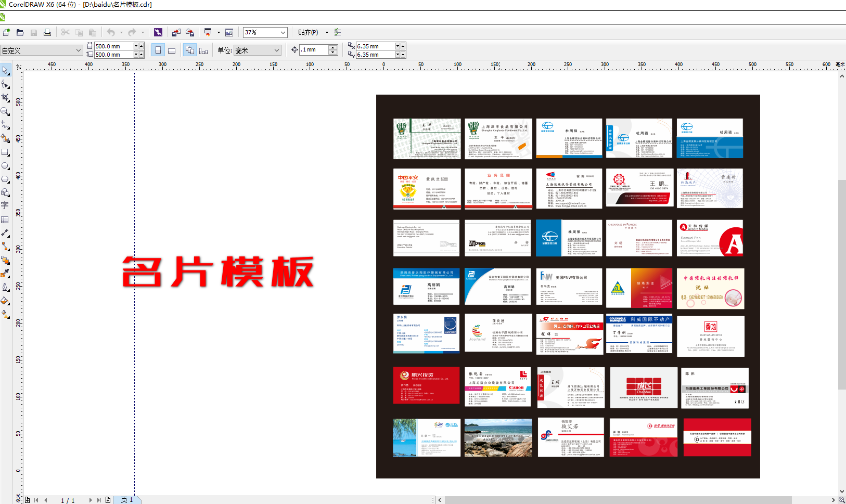Click the Application launcher icon
This screenshot has width=846, height=504.
coord(208,32)
